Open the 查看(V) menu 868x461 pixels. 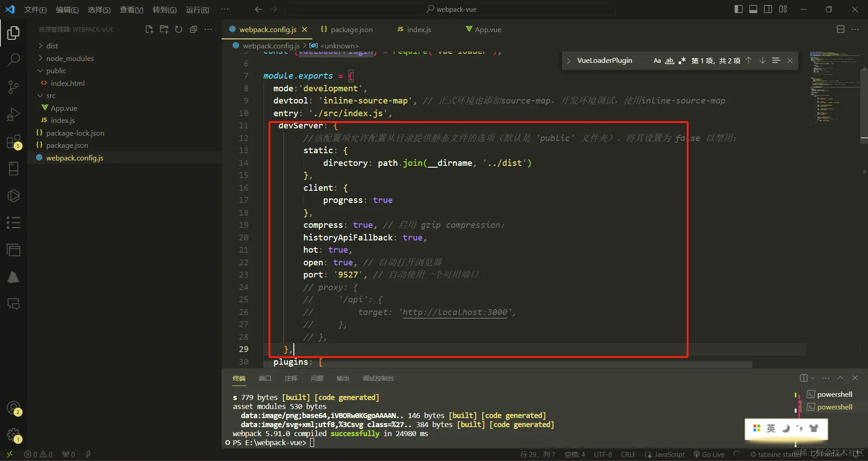click(x=132, y=9)
